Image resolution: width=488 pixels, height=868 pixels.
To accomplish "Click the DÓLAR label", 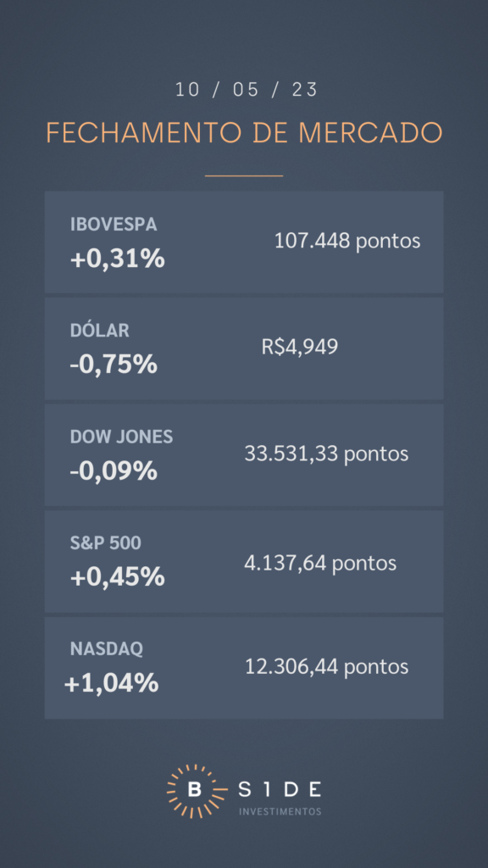I will [x=100, y=331].
